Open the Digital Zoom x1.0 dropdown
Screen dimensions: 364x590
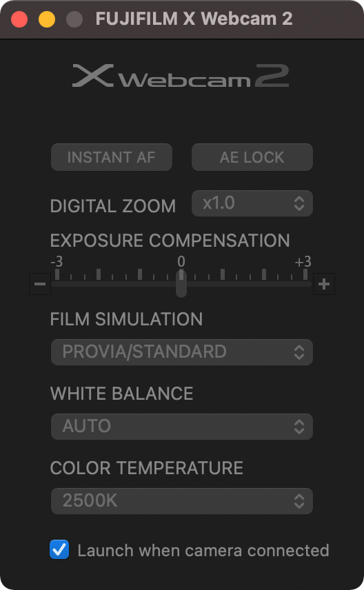[x=252, y=203]
